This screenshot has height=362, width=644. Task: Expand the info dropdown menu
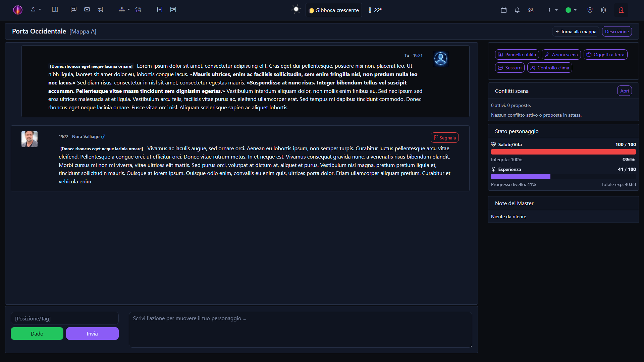coord(552,10)
